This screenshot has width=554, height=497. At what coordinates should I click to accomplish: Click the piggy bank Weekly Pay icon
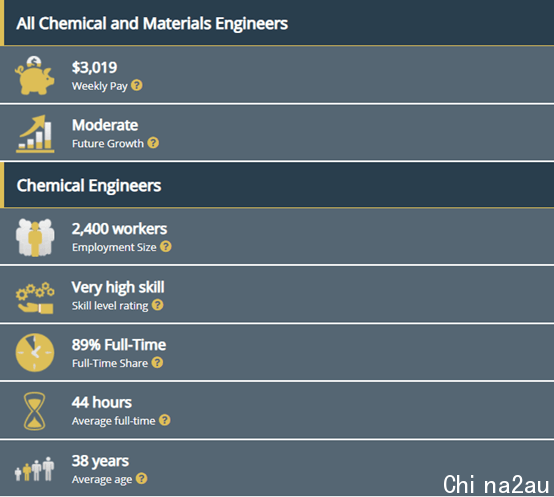(35, 75)
